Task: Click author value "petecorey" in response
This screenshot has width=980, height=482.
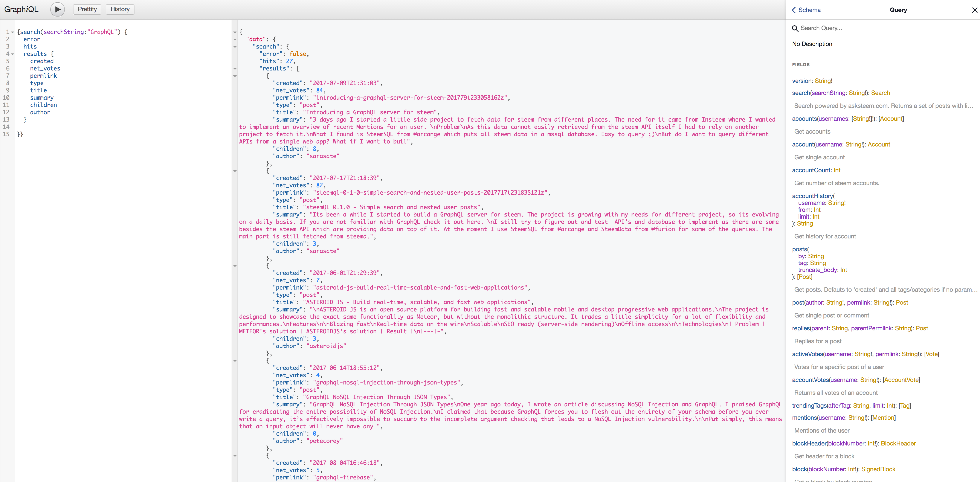Action: [325, 441]
